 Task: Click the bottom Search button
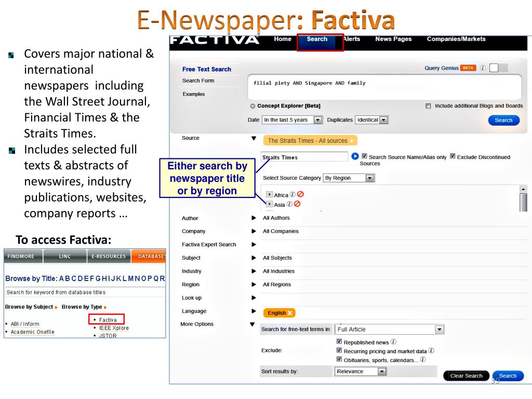(x=508, y=376)
